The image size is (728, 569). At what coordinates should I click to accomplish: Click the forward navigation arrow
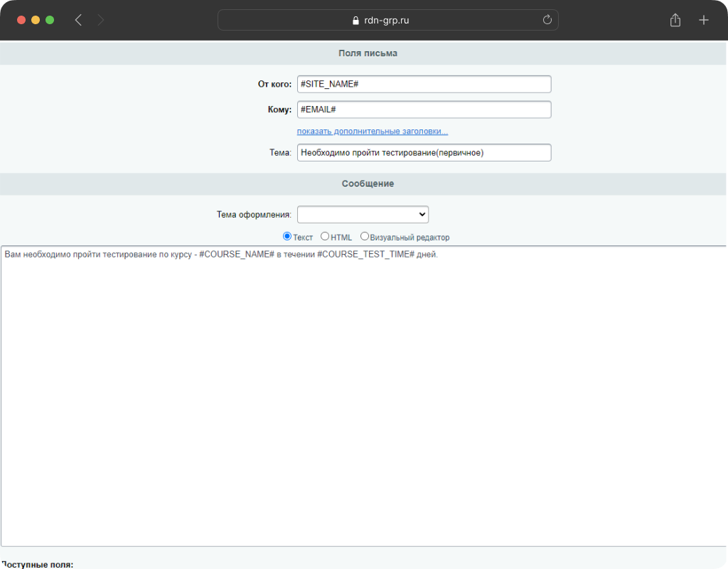(100, 20)
